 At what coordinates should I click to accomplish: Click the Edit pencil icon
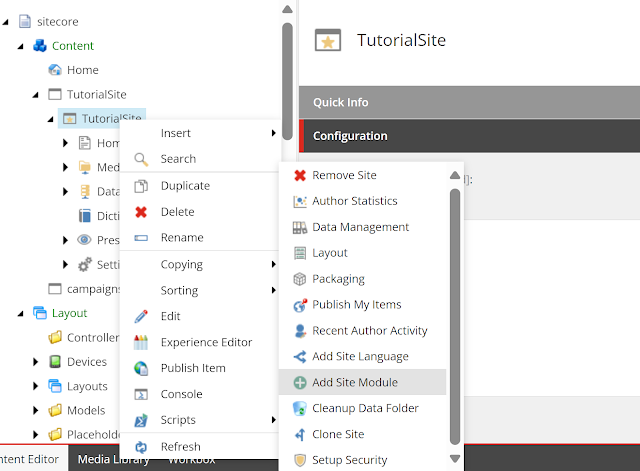point(141,316)
